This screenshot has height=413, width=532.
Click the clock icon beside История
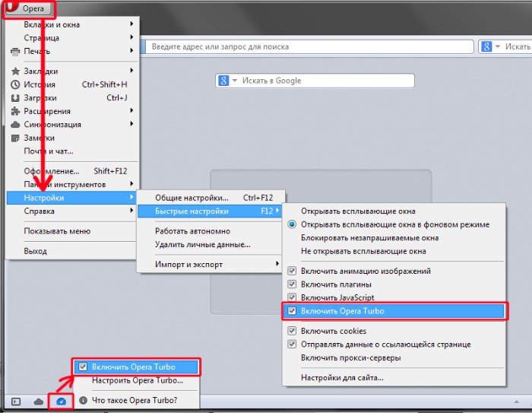tap(15, 84)
